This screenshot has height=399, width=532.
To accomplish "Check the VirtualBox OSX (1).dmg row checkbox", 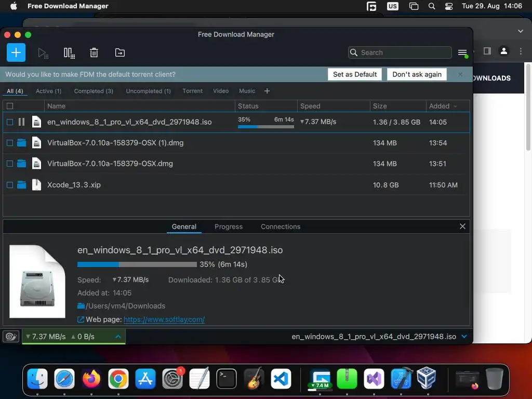I will coord(10,143).
